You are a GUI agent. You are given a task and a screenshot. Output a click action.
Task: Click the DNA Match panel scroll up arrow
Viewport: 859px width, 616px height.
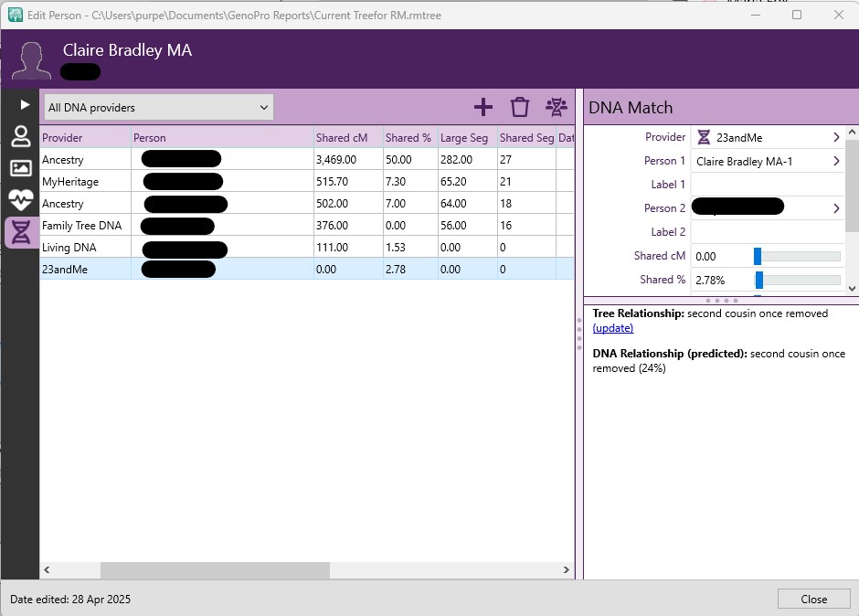point(852,133)
